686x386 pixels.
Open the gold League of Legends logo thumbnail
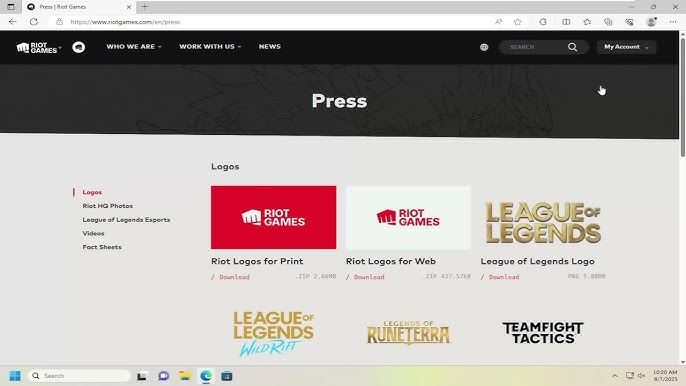click(543, 222)
